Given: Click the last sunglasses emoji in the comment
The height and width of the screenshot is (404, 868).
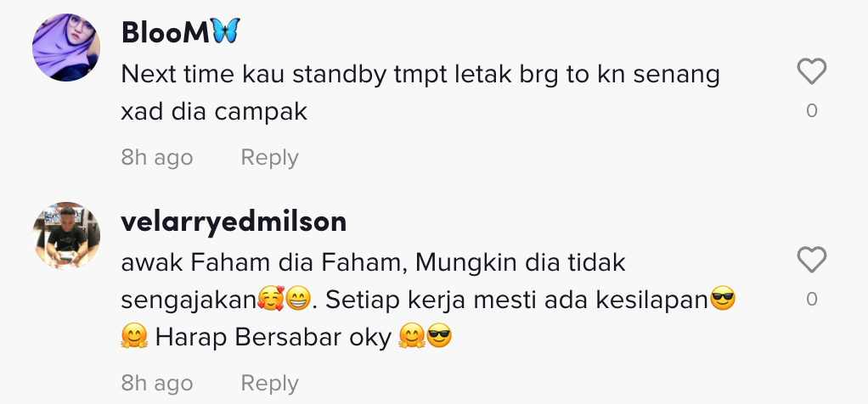Looking at the screenshot, I should click(440, 336).
